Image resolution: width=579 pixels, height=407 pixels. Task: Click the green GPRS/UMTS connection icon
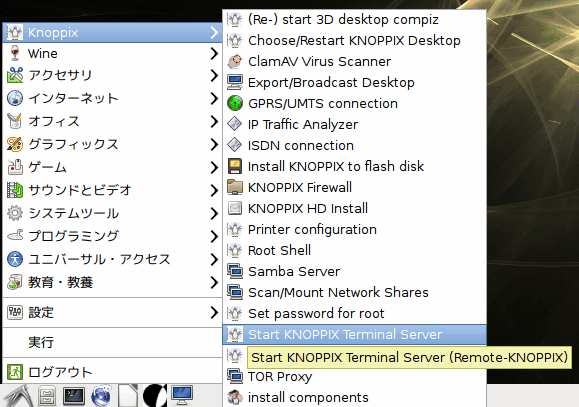pos(235,103)
